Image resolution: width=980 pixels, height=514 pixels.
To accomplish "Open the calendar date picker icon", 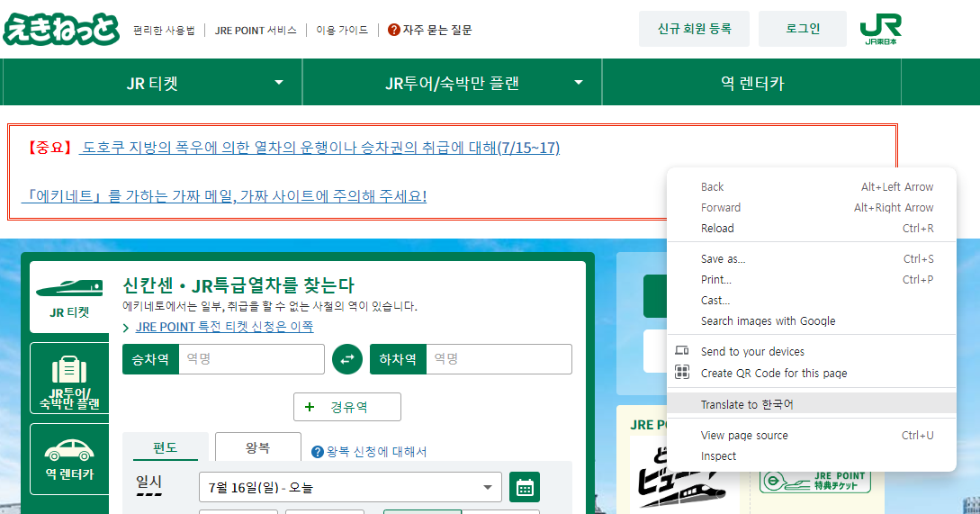I will point(525,487).
